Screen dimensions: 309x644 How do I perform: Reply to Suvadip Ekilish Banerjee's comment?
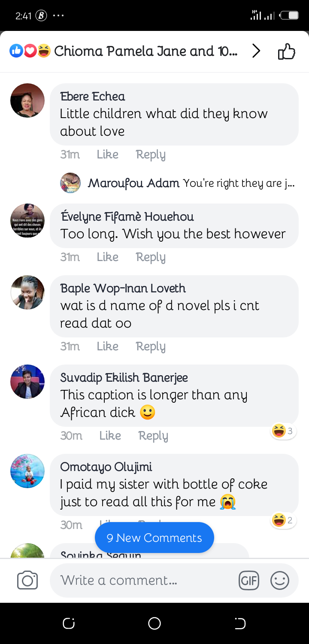[153, 436]
